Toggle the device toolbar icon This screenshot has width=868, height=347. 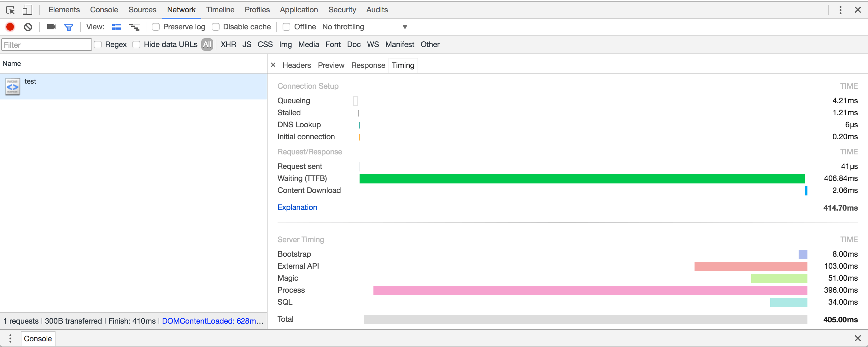click(27, 10)
